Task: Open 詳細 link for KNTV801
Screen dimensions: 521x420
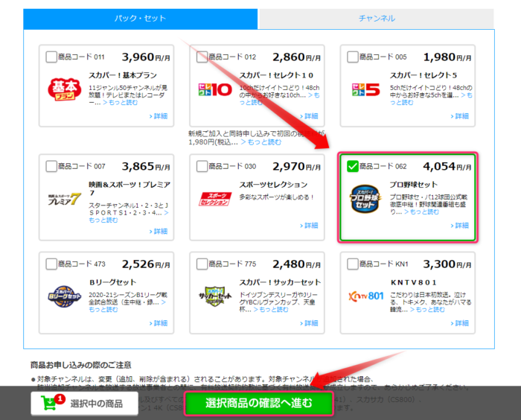Action: (x=459, y=323)
